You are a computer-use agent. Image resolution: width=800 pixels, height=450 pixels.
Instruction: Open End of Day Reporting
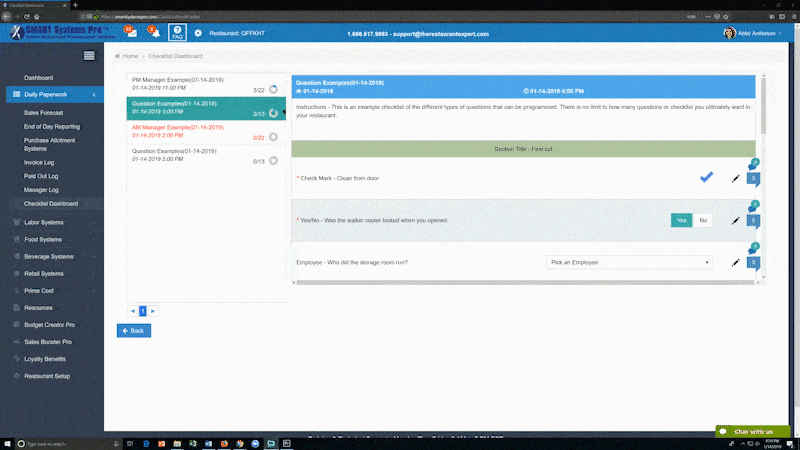coord(52,127)
